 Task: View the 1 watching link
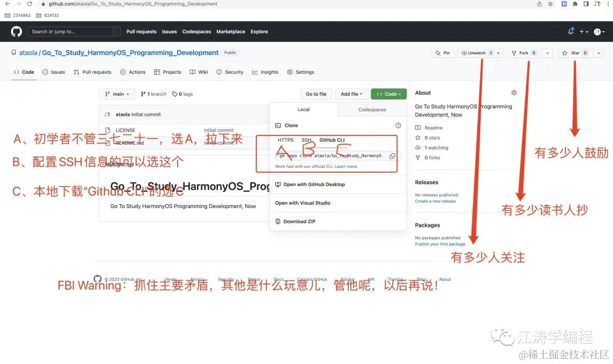[x=431, y=148]
